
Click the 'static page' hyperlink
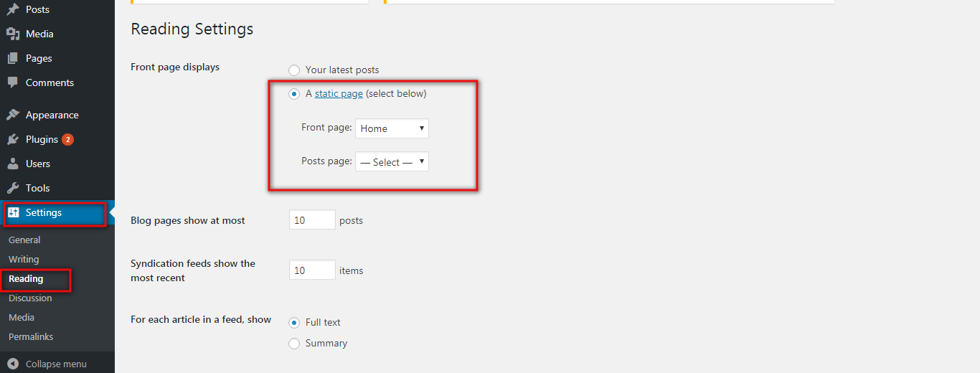click(x=339, y=93)
